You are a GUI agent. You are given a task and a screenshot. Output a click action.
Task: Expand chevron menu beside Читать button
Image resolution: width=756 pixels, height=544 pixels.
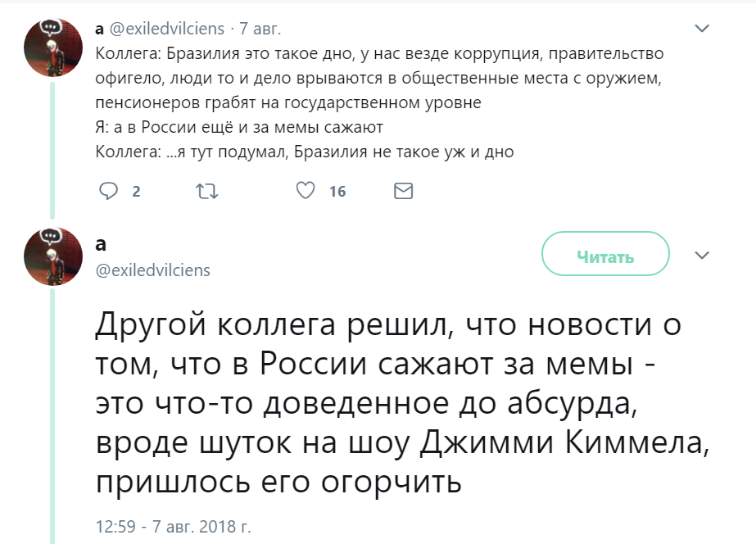click(702, 255)
